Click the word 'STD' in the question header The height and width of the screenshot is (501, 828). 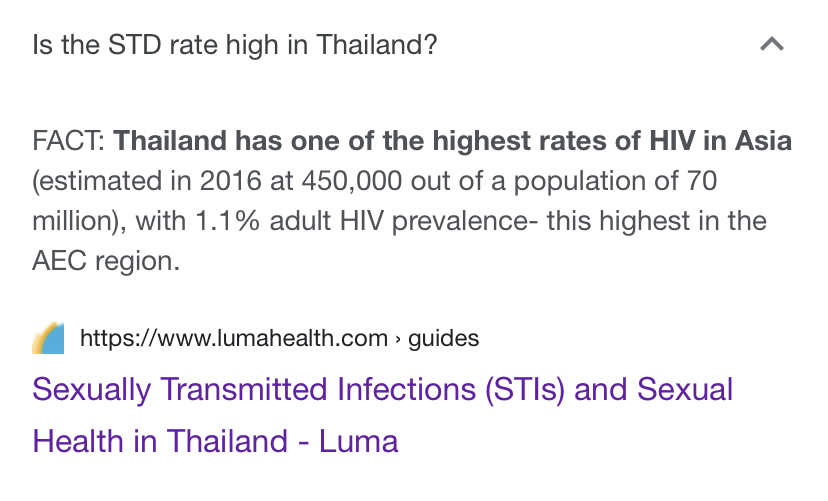[x=134, y=44]
